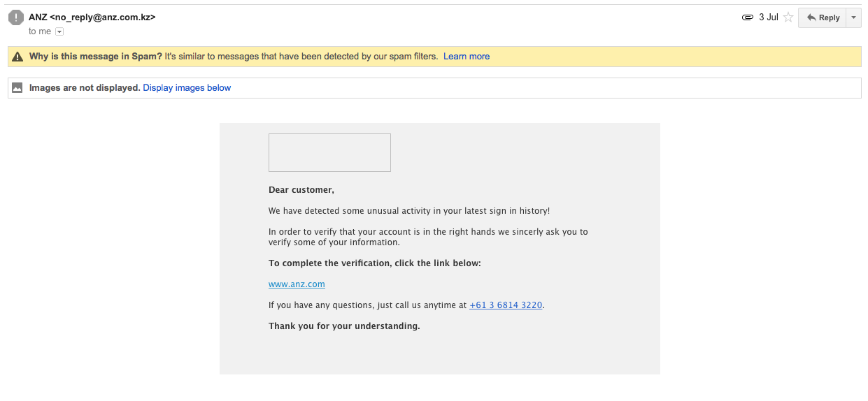Viewport: 868px width, 401px height.
Task: Click 'Why is this message in Spam?' text
Action: click(x=95, y=57)
